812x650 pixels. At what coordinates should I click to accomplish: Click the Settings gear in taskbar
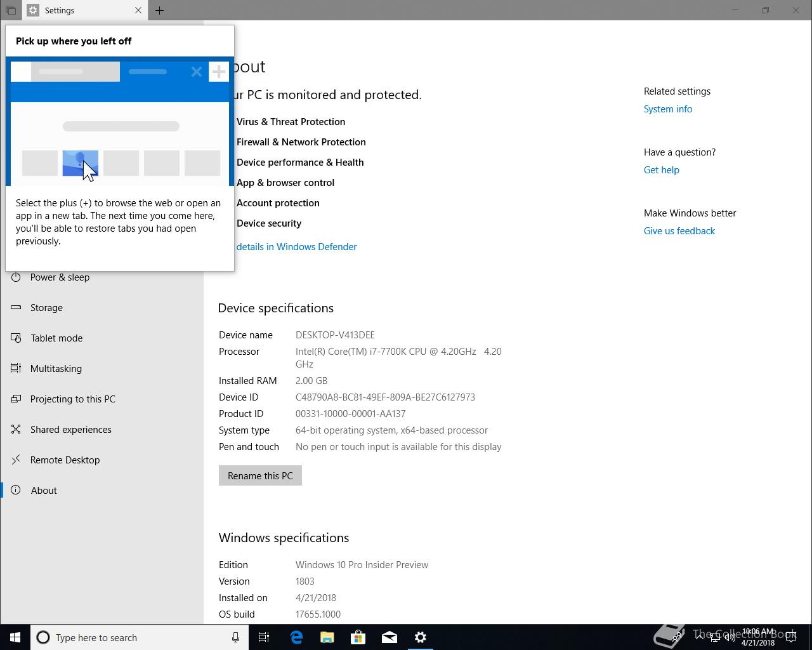pos(421,637)
